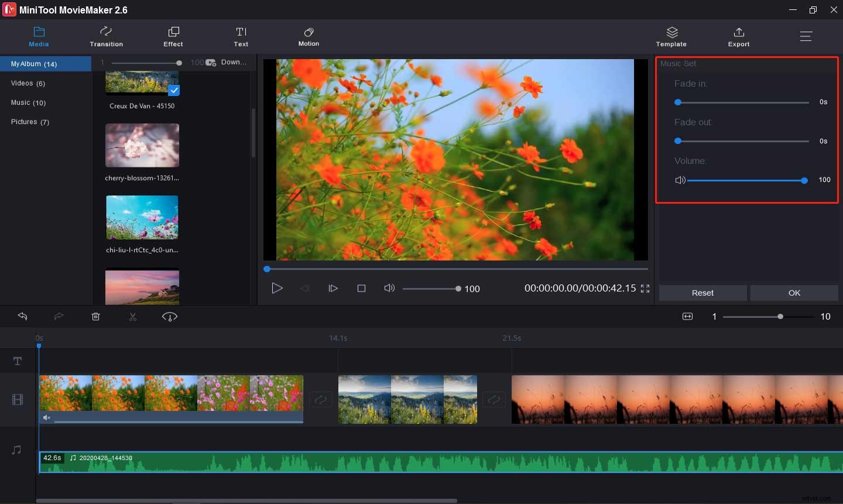Select the Text tool
This screenshot has width=843, height=504.
(241, 36)
